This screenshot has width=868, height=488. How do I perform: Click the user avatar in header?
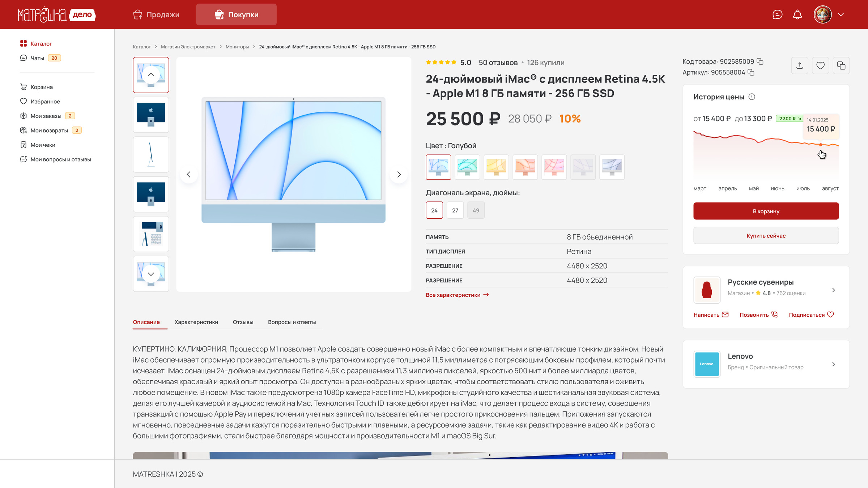tap(823, 14)
